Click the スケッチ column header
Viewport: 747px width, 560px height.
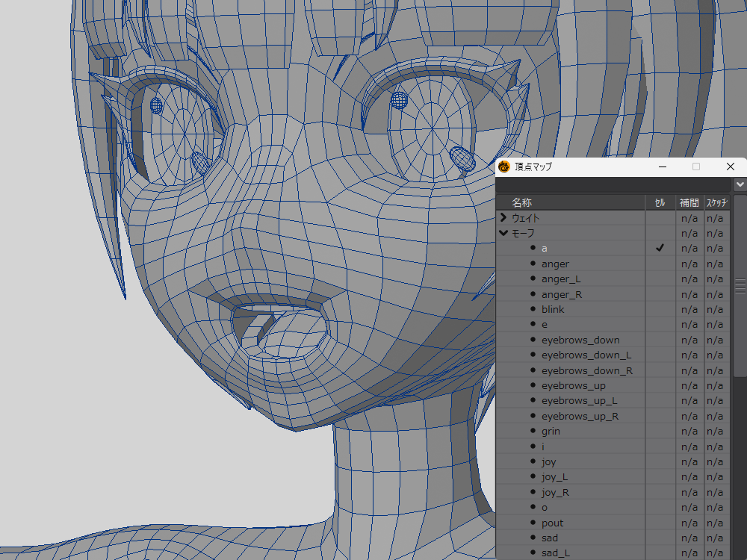coord(716,202)
